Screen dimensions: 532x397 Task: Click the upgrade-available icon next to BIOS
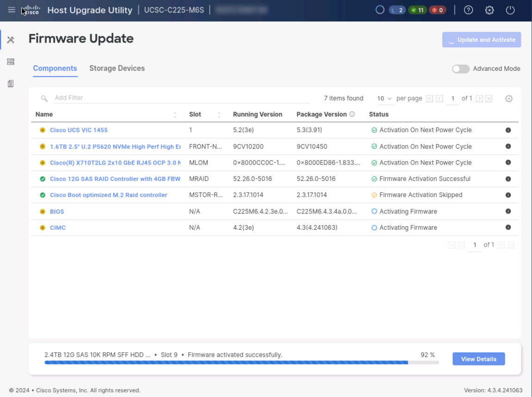coord(43,211)
